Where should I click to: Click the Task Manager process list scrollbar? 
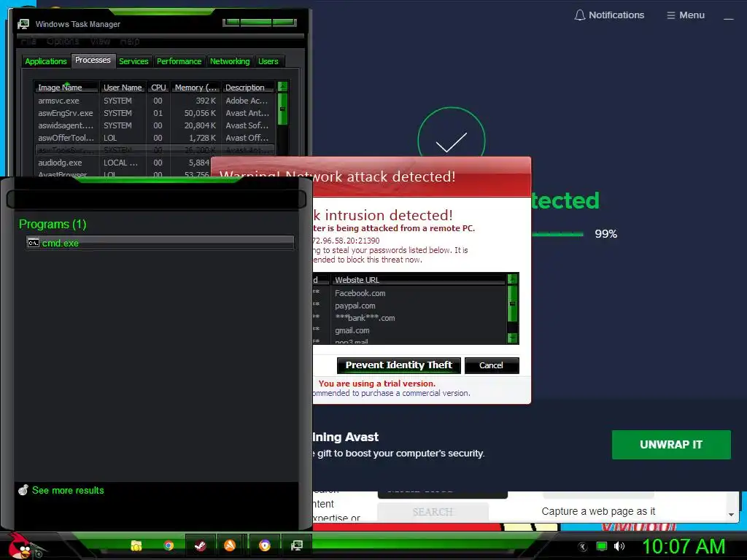282,109
